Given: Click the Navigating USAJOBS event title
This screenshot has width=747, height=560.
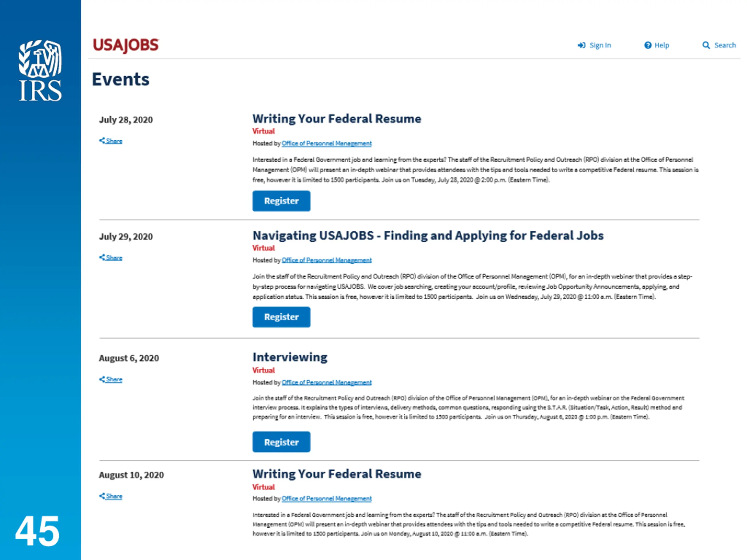Looking at the screenshot, I should (x=428, y=236).
